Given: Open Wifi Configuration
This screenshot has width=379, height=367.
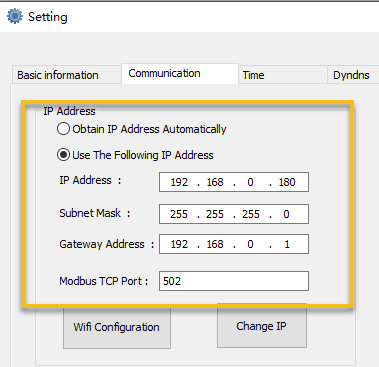Looking at the screenshot, I should pos(117,327).
